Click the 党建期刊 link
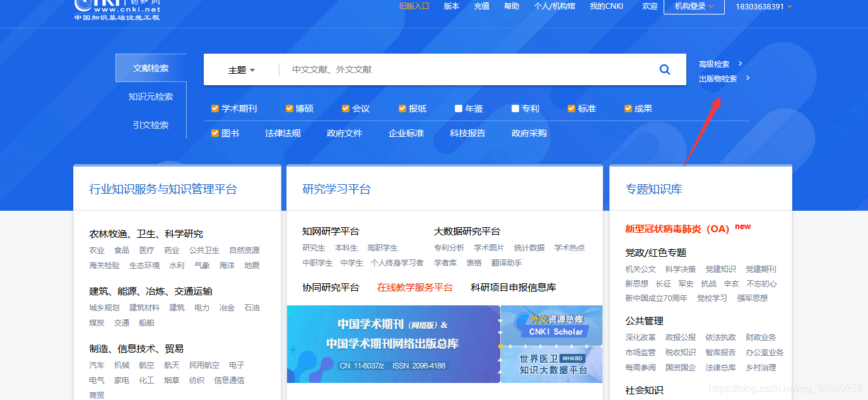Image resolution: width=868 pixels, height=400 pixels. (761, 269)
